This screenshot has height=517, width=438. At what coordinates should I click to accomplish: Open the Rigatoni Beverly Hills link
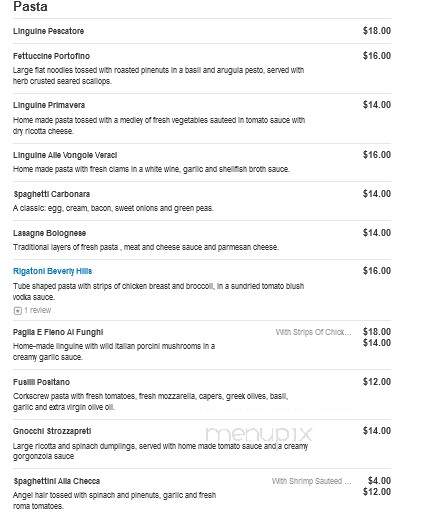point(52,271)
